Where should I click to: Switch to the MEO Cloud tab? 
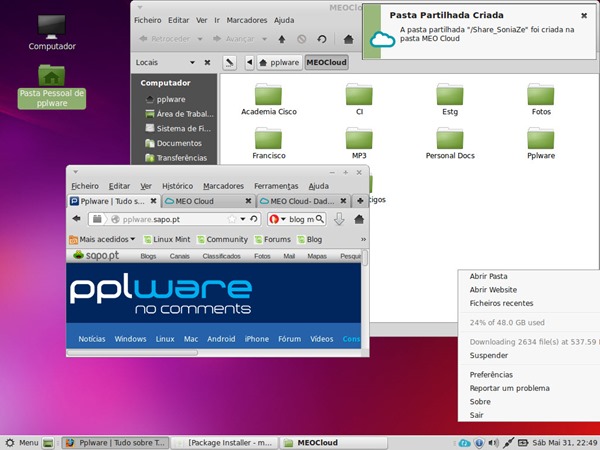pos(208,201)
